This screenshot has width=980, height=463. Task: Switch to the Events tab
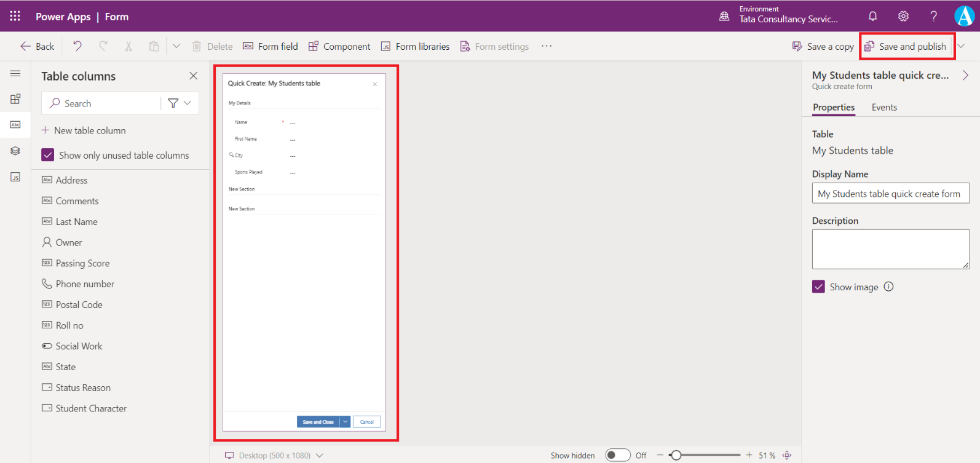click(x=883, y=108)
